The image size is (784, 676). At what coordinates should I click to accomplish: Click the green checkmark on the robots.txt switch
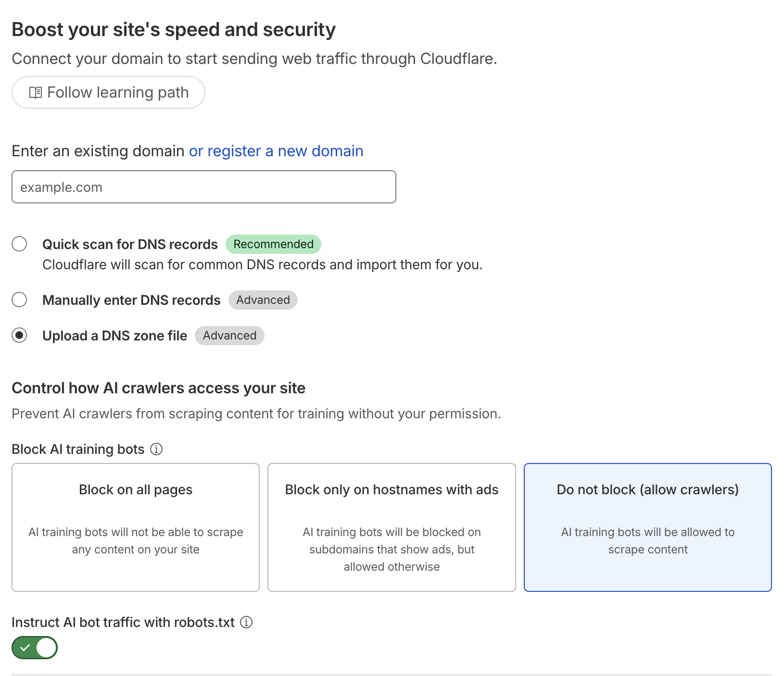[x=26, y=648]
